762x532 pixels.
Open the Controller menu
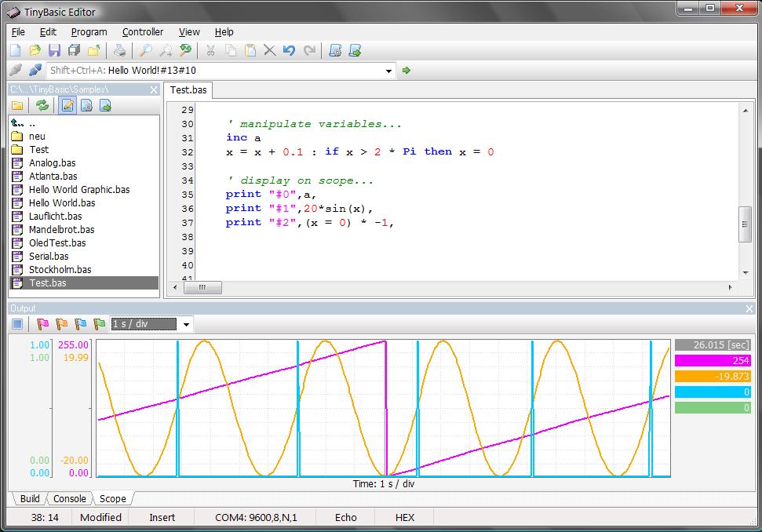[x=143, y=32]
